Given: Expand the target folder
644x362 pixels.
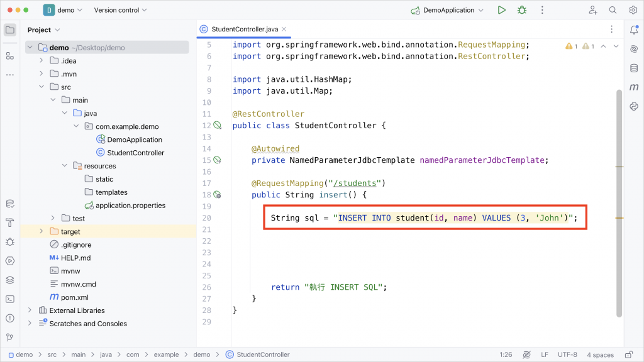Looking at the screenshot, I should click(x=41, y=231).
